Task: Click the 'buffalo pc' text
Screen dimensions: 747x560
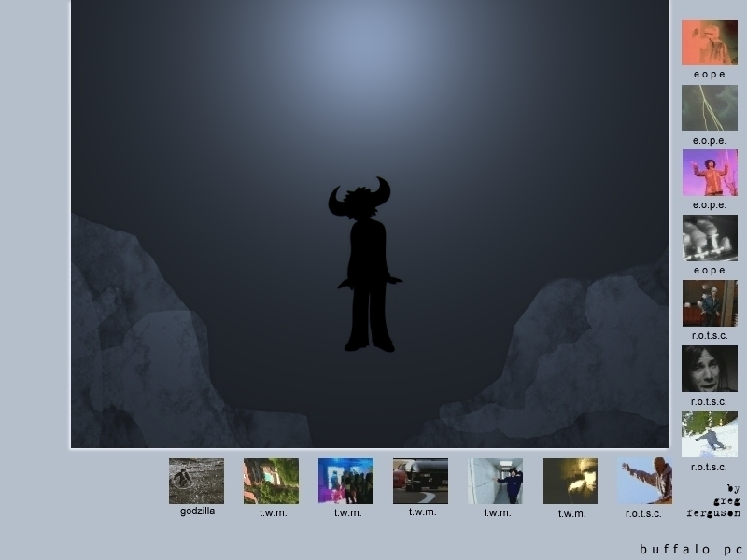Action: (x=691, y=549)
